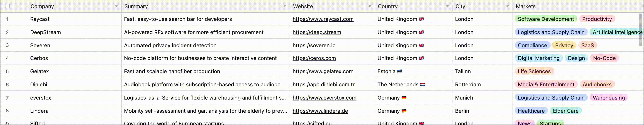Click the Software Development market tag
Image resolution: width=644 pixels, height=125 pixels.
click(x=546, y=19)
